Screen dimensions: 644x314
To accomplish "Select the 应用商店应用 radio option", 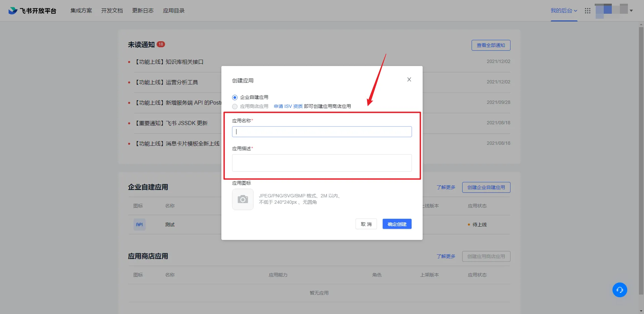I will (x=235, y=107).
